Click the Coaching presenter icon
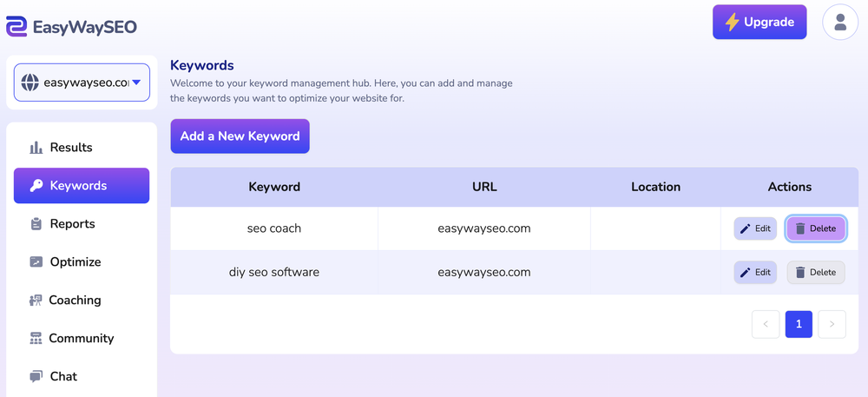Viewport: 868px width, 397px height. pyautogui.click(x=36, y=300)
